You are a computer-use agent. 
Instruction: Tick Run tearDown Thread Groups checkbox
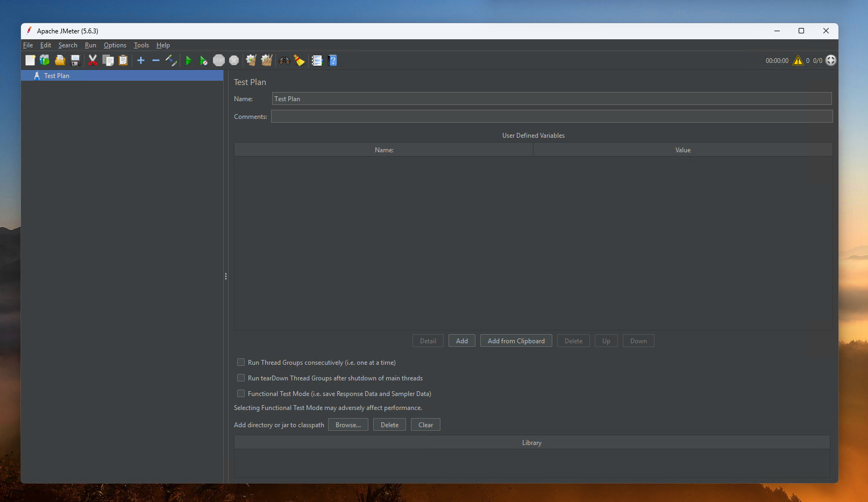click(241, 378)
